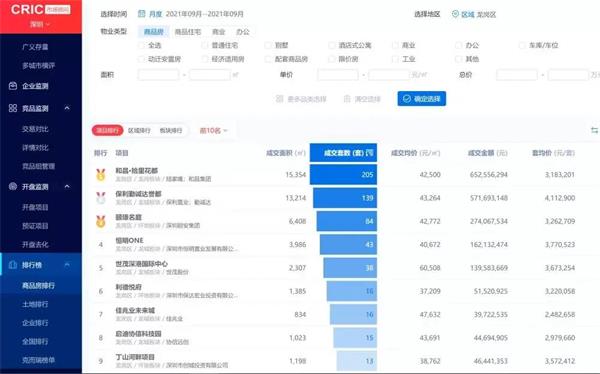The width and height of the screenshot is (600, 374).
Task: Enable the 别墅 property type checkbox
Action: pyautogui.click(x=268, y=45)
